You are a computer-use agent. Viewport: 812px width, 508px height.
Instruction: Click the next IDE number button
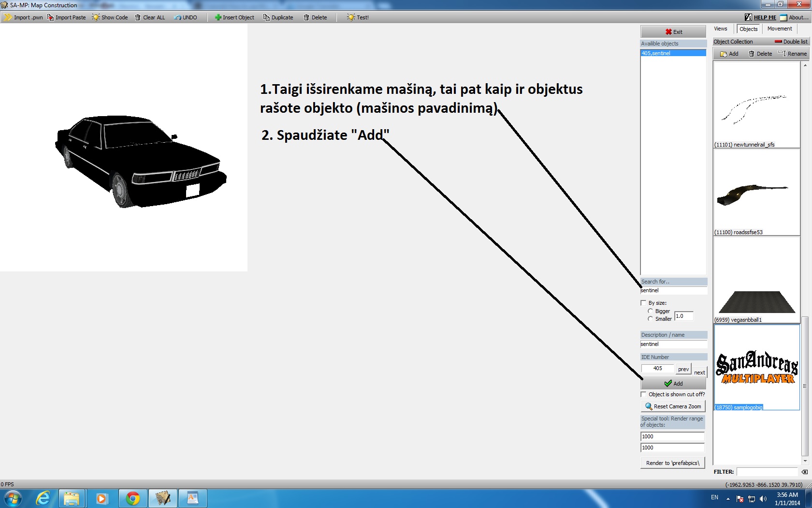click(x=699, y=372)
